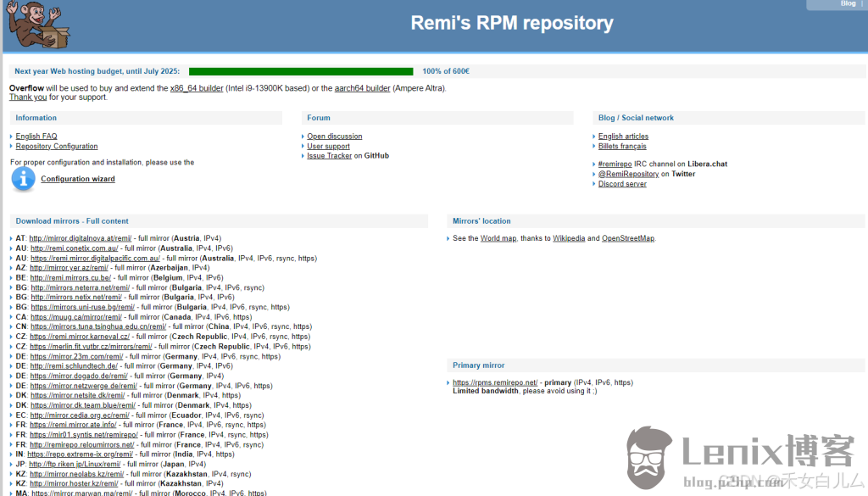Open the World map link
868x496 pixels.
point(498,239)
